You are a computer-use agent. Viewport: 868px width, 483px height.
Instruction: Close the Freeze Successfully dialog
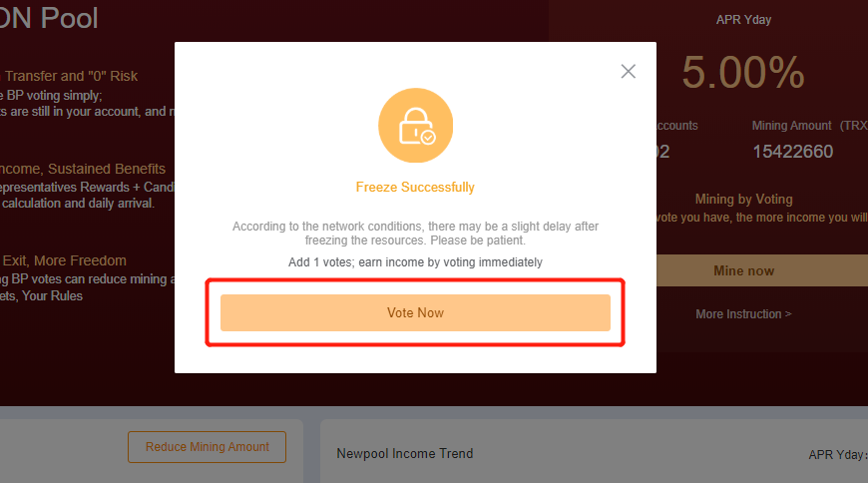[x=628, y=71]
